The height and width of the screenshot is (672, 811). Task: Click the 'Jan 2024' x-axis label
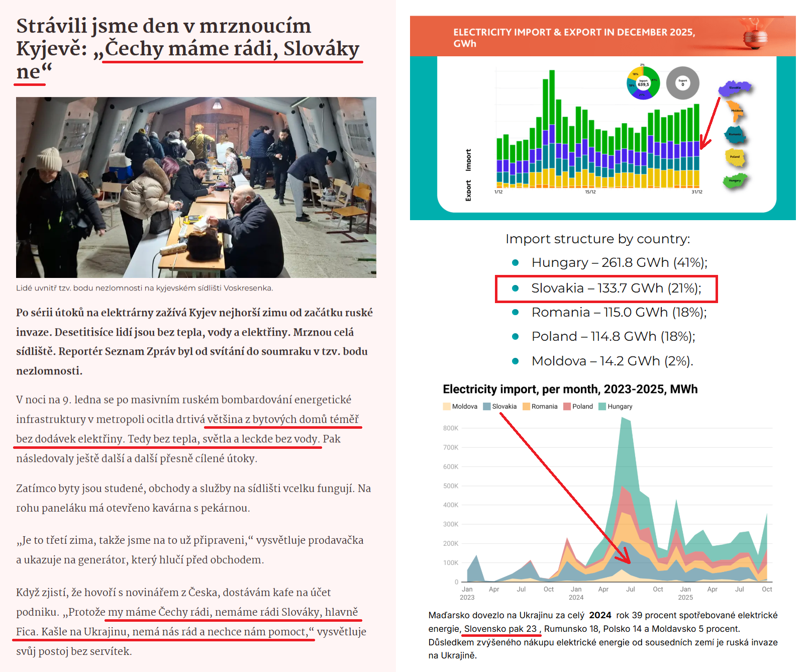(x=576, y=593)
